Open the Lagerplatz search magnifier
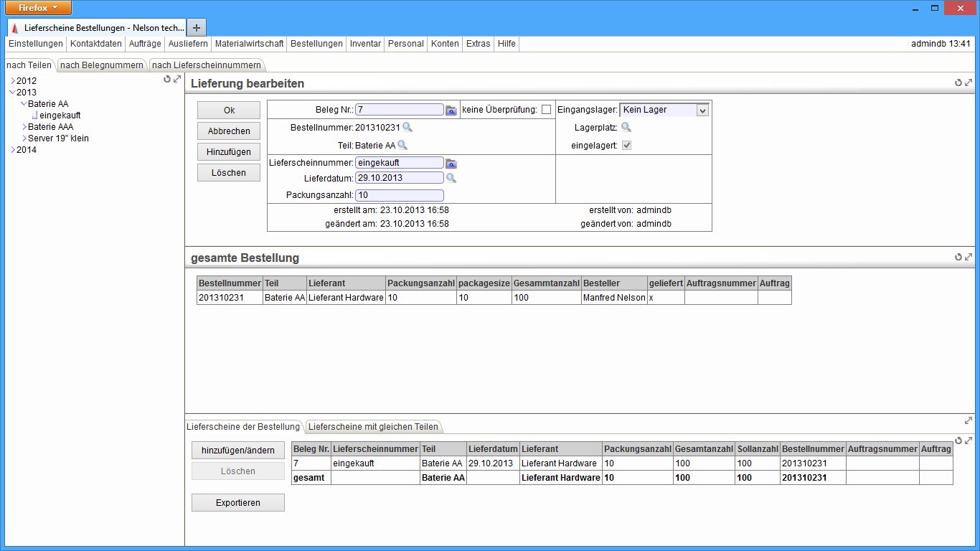 [x=626, y=128]
